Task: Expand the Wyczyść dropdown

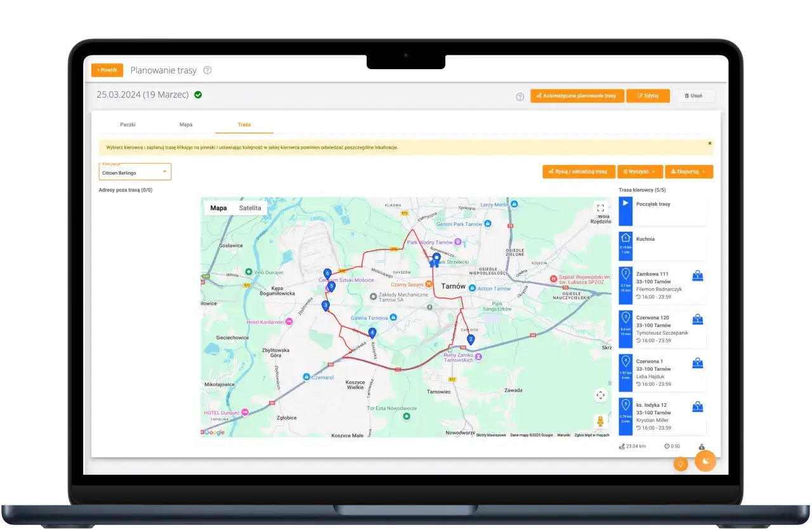Action: click(640, 172)
